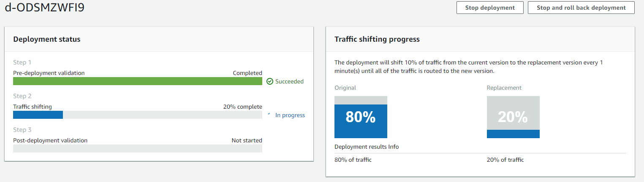The width and height of the screenshot is (644, 182).
Task: Click the Not started status text
Action: (247, 140)
